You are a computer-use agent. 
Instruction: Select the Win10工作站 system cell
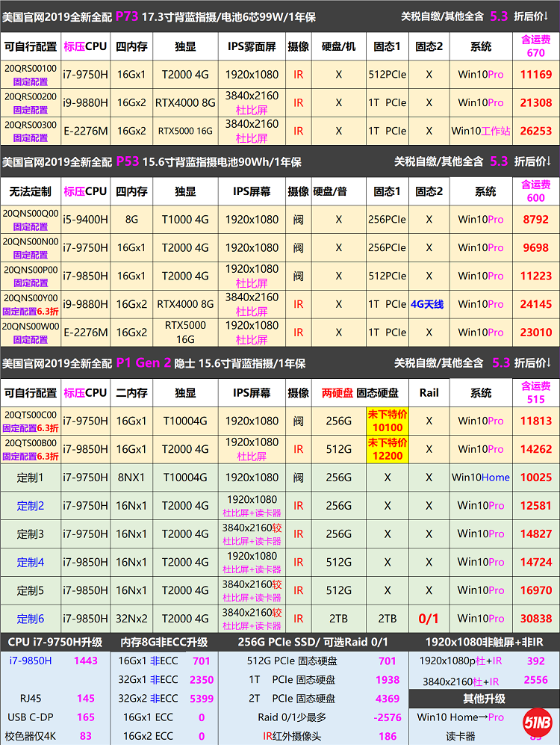pyautogui.click(x=481, y=131)
